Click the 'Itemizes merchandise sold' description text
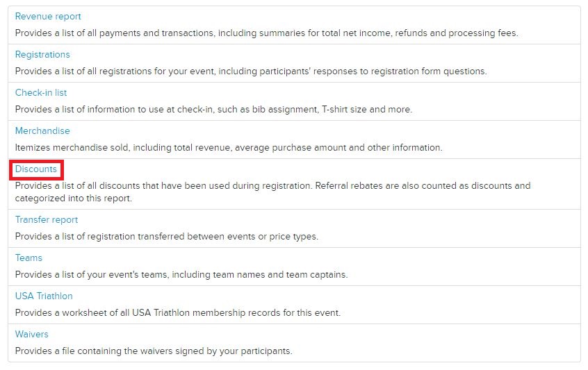 coord(229,148)
